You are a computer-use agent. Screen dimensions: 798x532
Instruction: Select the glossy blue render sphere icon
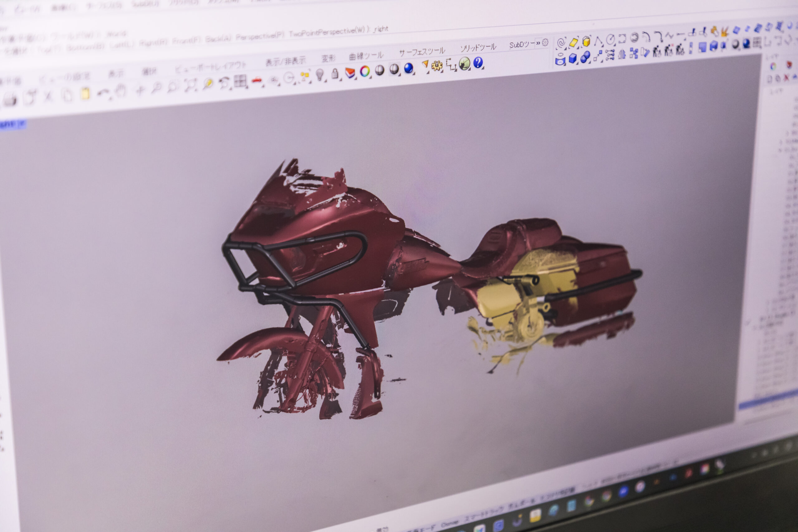tap(408, 68)
